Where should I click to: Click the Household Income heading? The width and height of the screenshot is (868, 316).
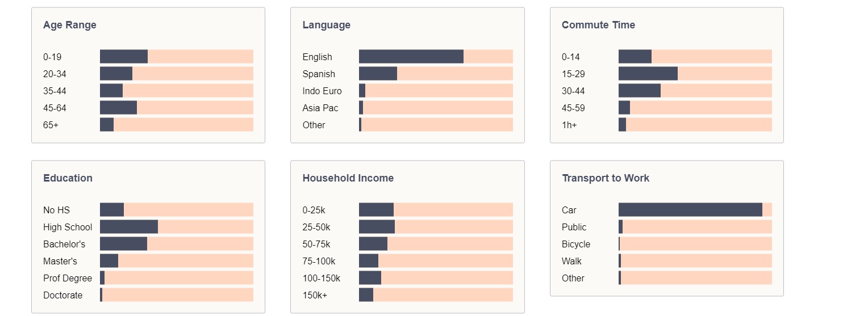click(x=348, y=178)
